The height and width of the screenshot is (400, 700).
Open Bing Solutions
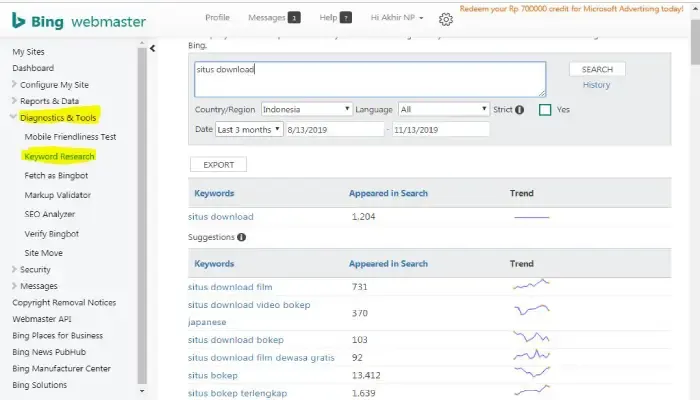pos(39,385)
